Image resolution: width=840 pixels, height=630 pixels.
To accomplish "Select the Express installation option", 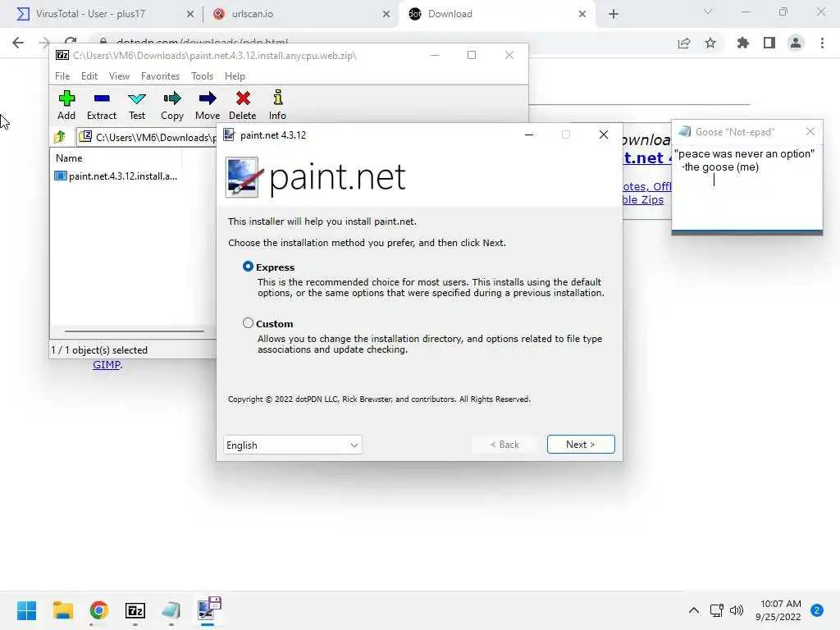I will pos(248,267).
